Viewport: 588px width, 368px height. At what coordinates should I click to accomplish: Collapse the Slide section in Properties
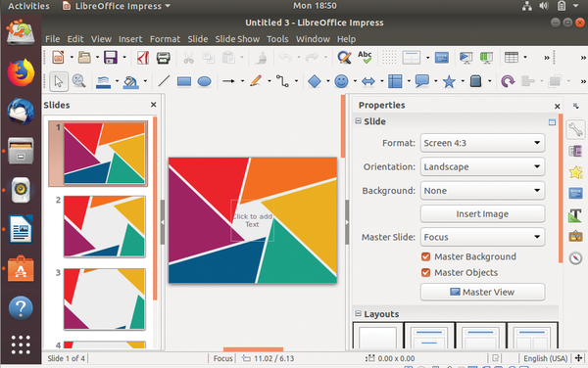(x=358, y=121)
